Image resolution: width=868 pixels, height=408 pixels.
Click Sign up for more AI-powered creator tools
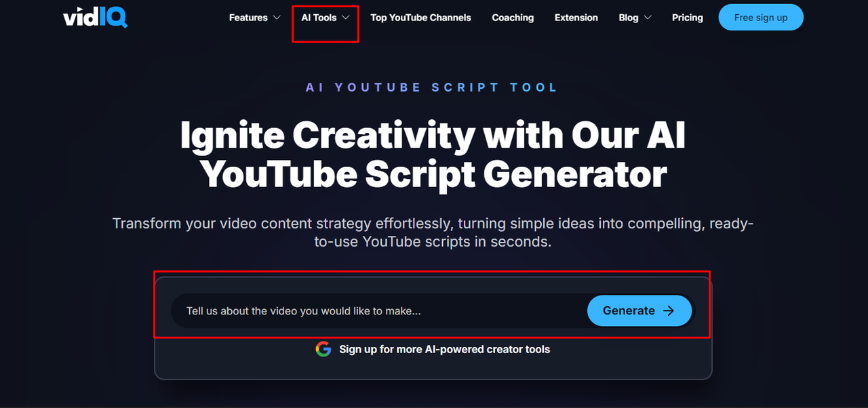coord(444,350)
